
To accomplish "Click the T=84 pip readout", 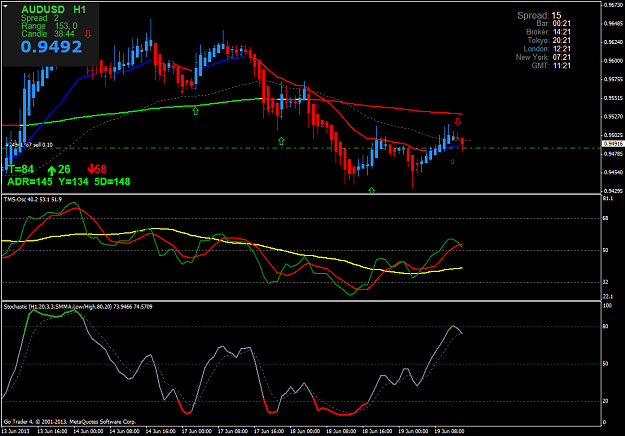I will pos(21,169).
